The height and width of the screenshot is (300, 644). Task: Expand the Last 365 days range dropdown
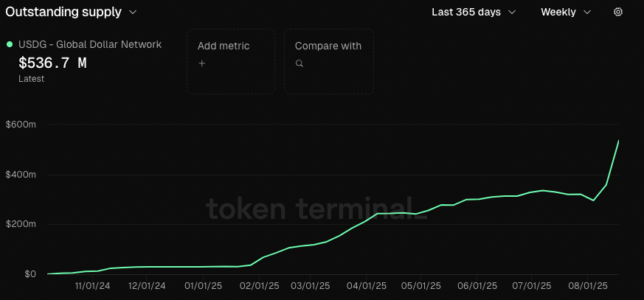point(473,12)
